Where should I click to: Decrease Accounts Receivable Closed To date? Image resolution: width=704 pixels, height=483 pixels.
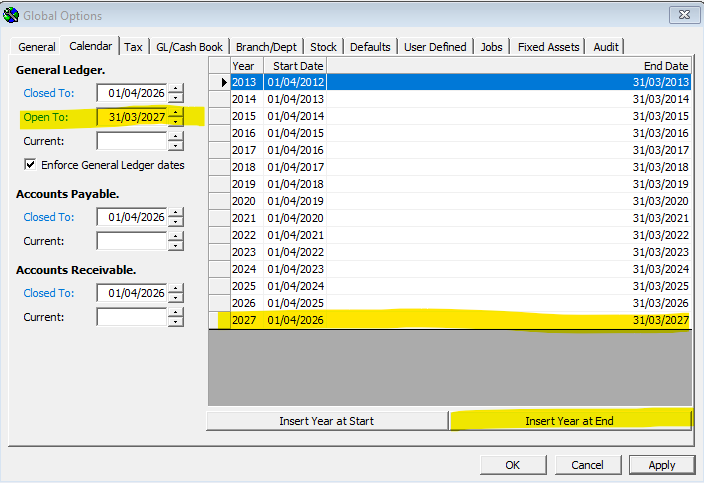click(x=176, y=298)
